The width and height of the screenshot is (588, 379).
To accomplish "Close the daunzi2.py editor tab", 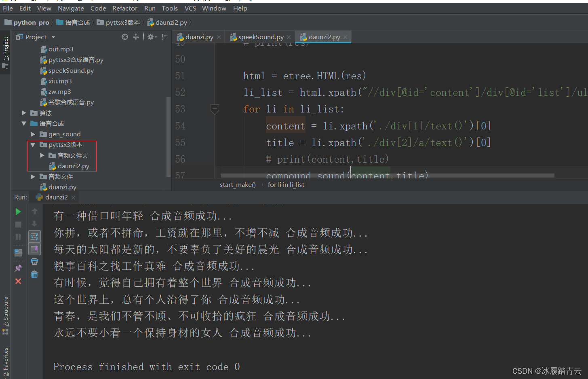I will coord(345,37).
